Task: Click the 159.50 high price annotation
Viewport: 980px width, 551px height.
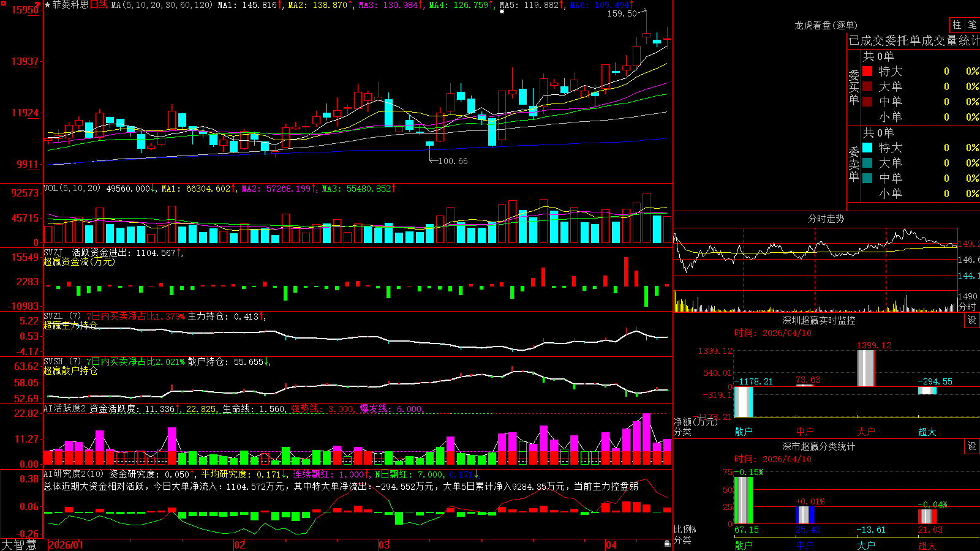Action: point(622,13)
